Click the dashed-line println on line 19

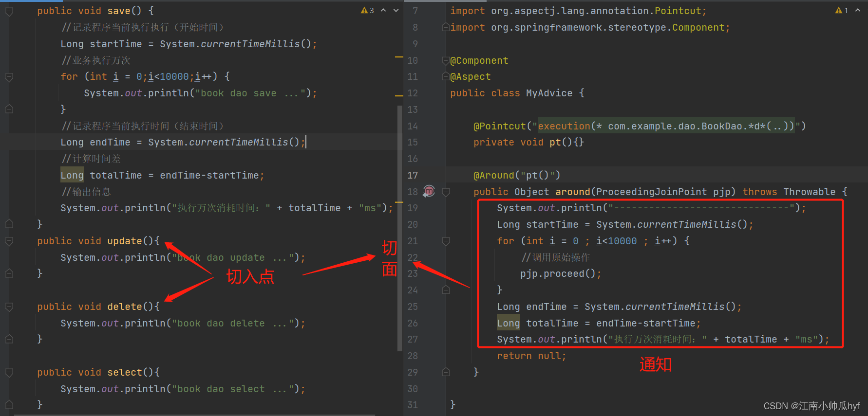click(x=651, y=208)
